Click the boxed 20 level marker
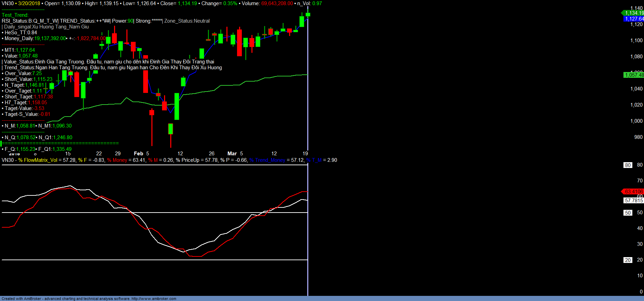This screenshot has height=301, width=644. click(x=628, y=260)
